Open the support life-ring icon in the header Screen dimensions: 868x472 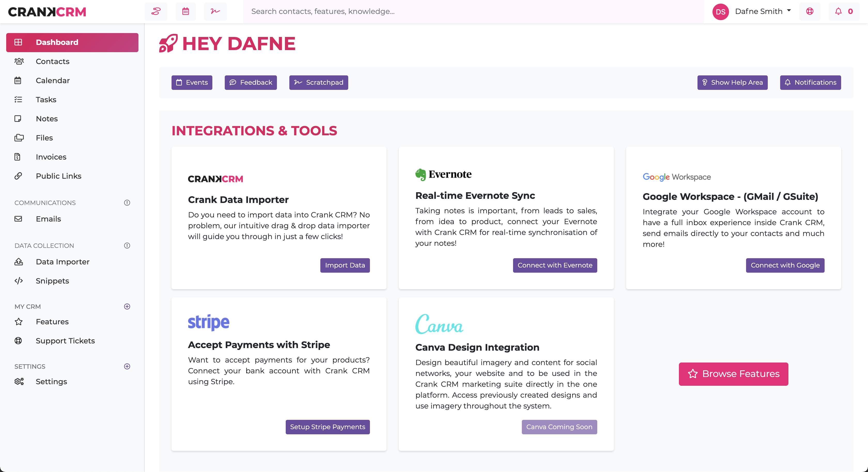coord(810,11)
